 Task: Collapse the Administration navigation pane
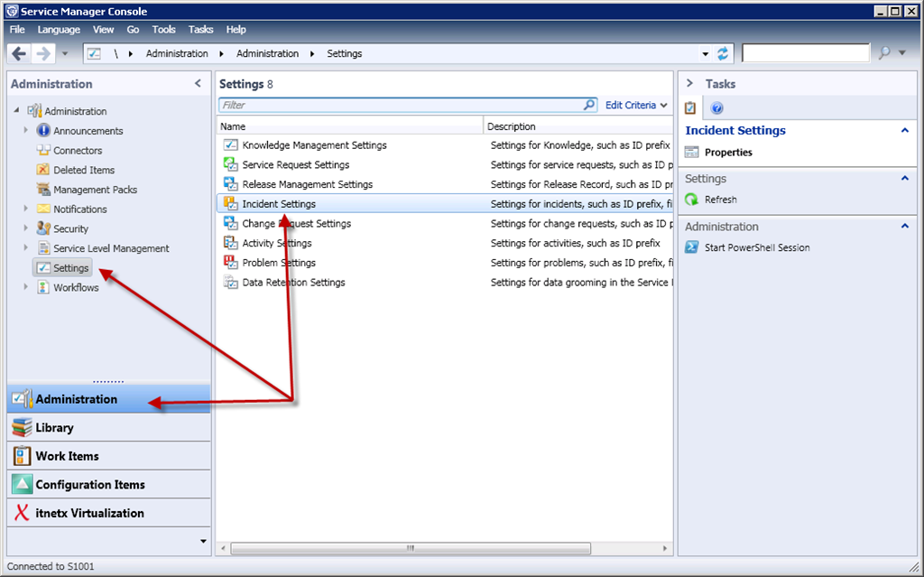(199, 84)
